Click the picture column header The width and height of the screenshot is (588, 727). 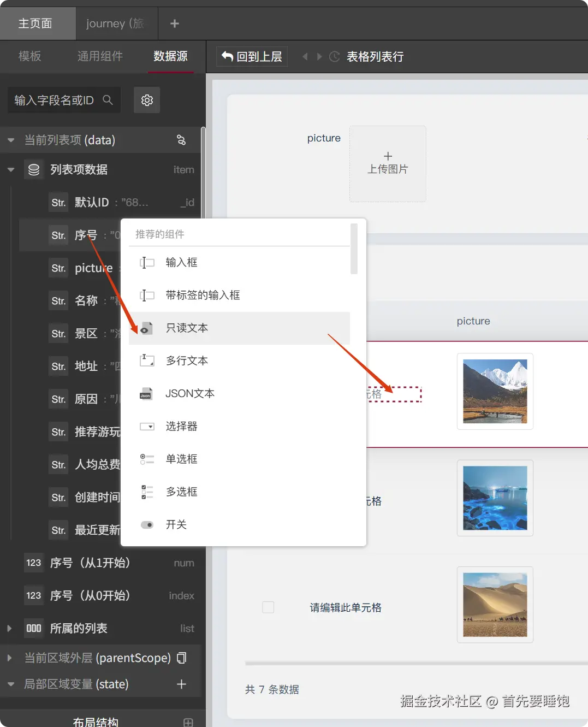pos(473,321)
